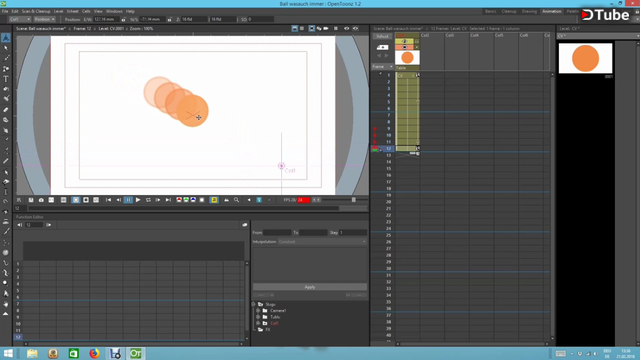
Task: Click the snapshot camera icon below viewer
Action: pyautogui.click(x=41, y=200)
